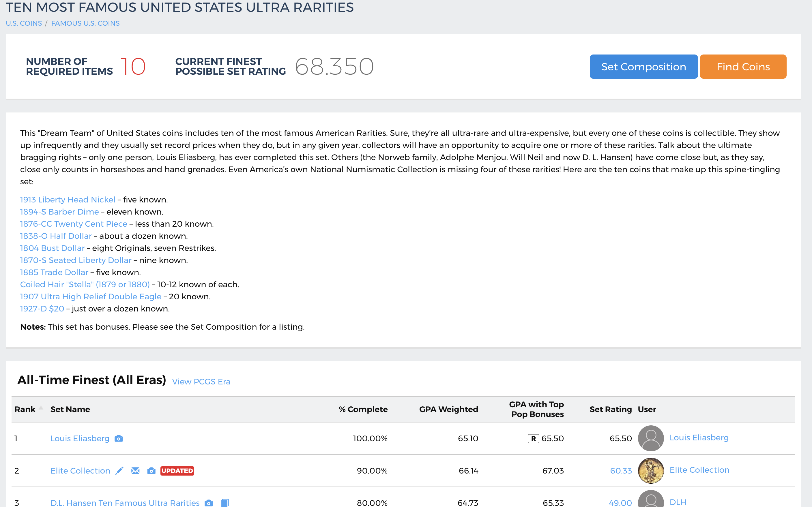The height and width of the screenshot is (507, 812).
Task: Open 1804 Bust Dollar link
Action: 52,248
